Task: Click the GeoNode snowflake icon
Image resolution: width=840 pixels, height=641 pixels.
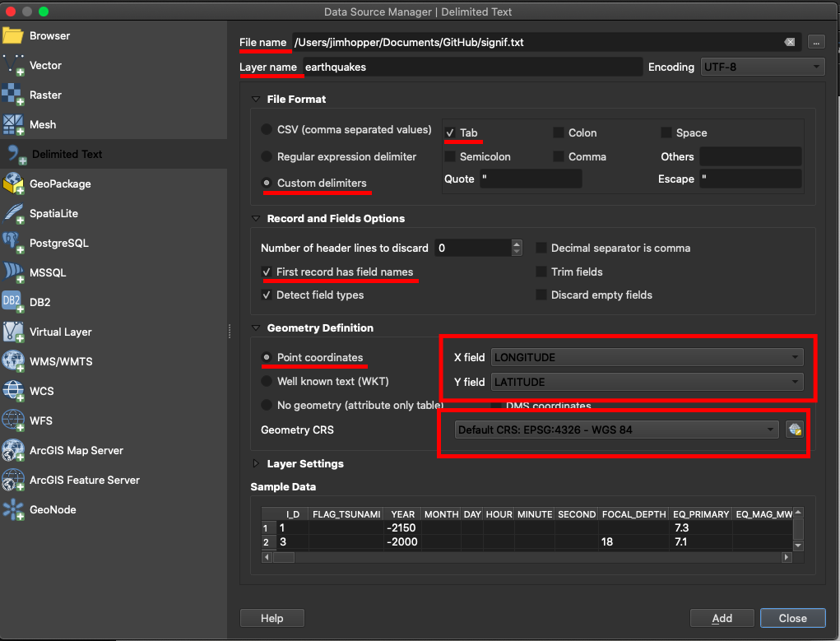Action: (14, 509)
